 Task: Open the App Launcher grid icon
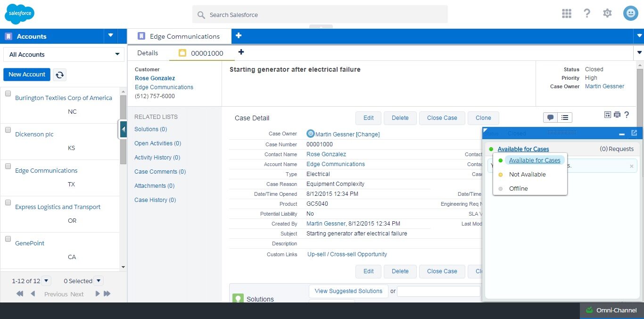[567, 13]
